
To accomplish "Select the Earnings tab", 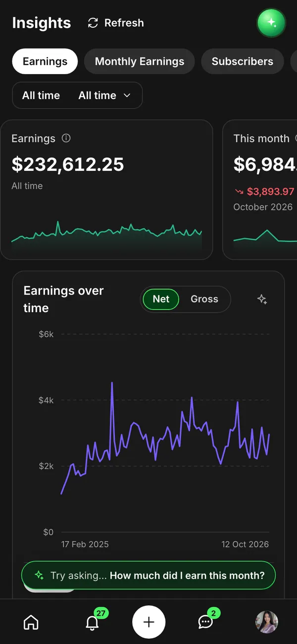I will point(45,61).
